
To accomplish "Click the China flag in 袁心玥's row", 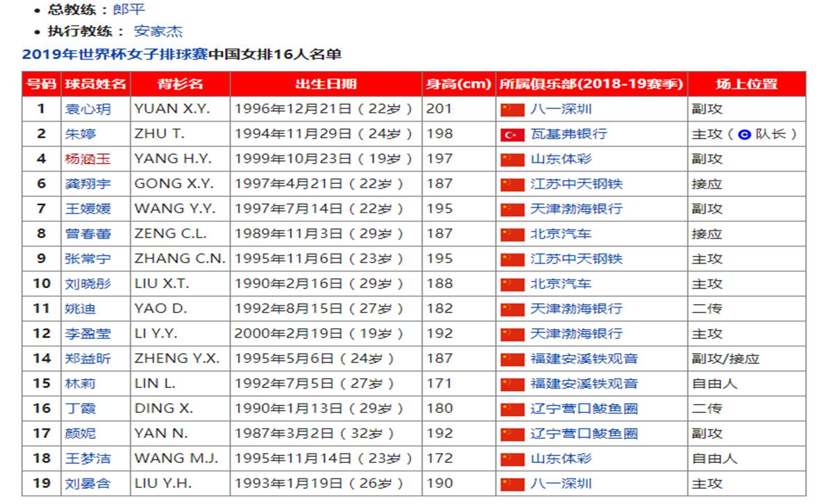I will point(512,110).
